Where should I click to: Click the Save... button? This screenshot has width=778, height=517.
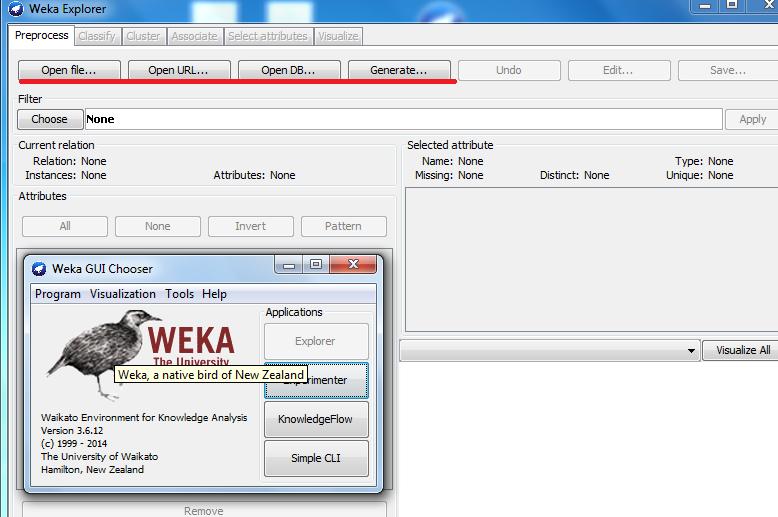pos(728,70)
